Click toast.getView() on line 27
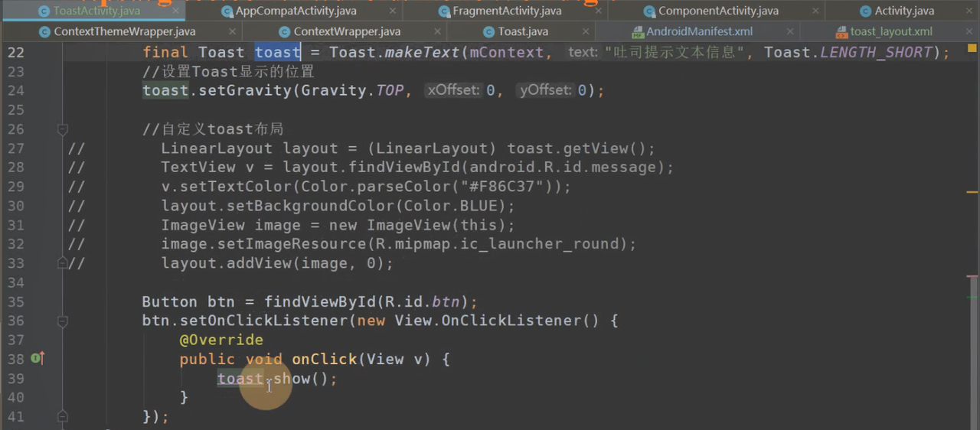This screenshot has width=980, height=430. [577, 148]
